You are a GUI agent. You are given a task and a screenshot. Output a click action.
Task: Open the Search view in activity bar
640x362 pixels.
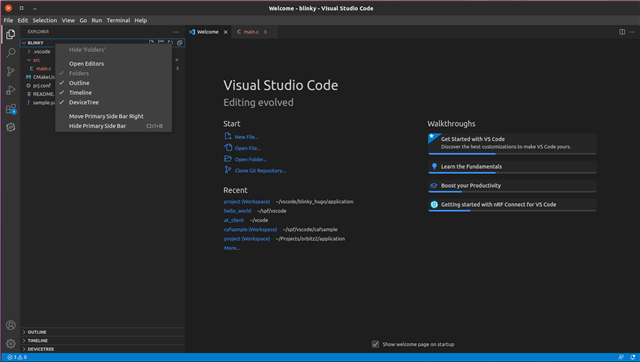click(11, 53)
